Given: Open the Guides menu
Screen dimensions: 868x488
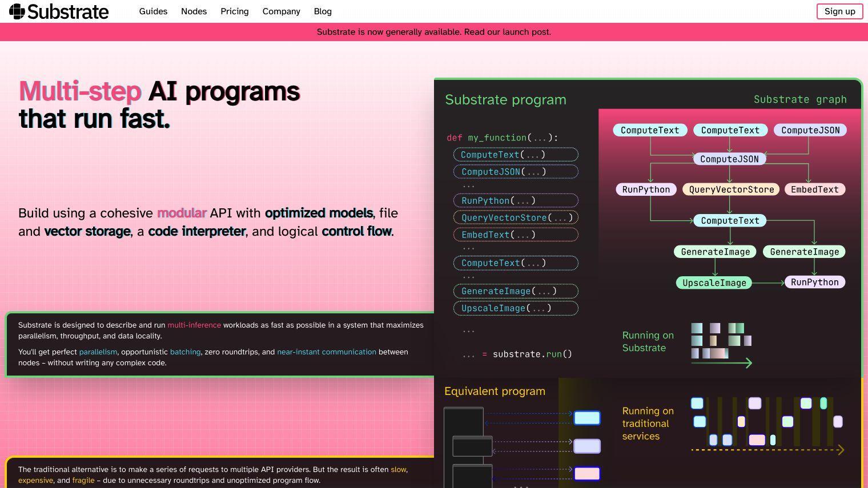Looking at the screenshot, I should coord(153,11).
